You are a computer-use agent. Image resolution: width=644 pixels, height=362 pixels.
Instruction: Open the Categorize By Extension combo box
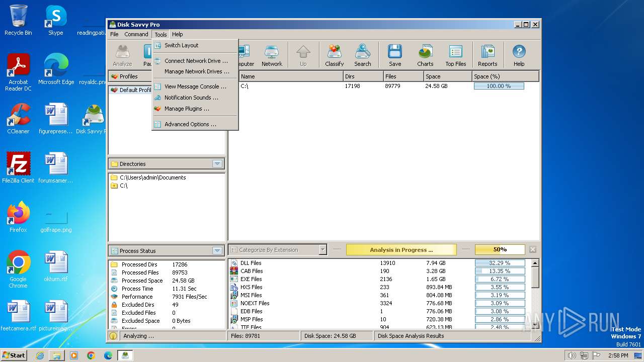[278, 249]
